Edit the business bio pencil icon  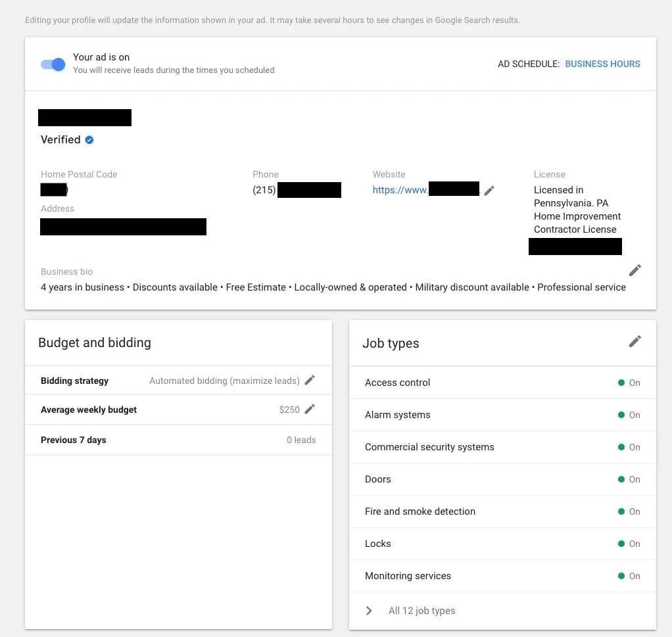(635, 270)
